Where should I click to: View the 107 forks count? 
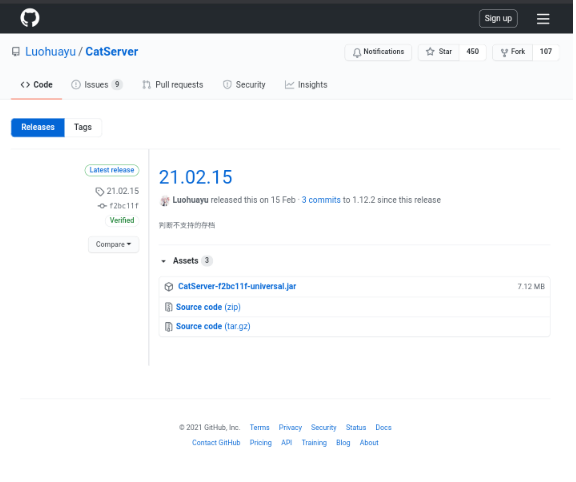(546, 52)
